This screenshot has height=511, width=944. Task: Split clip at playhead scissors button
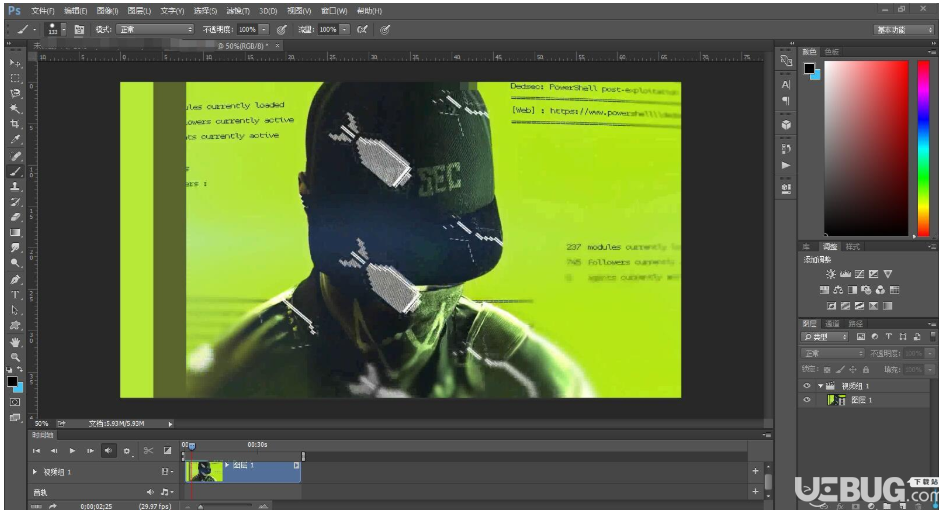pyautogui.click(x=148, y=450)
